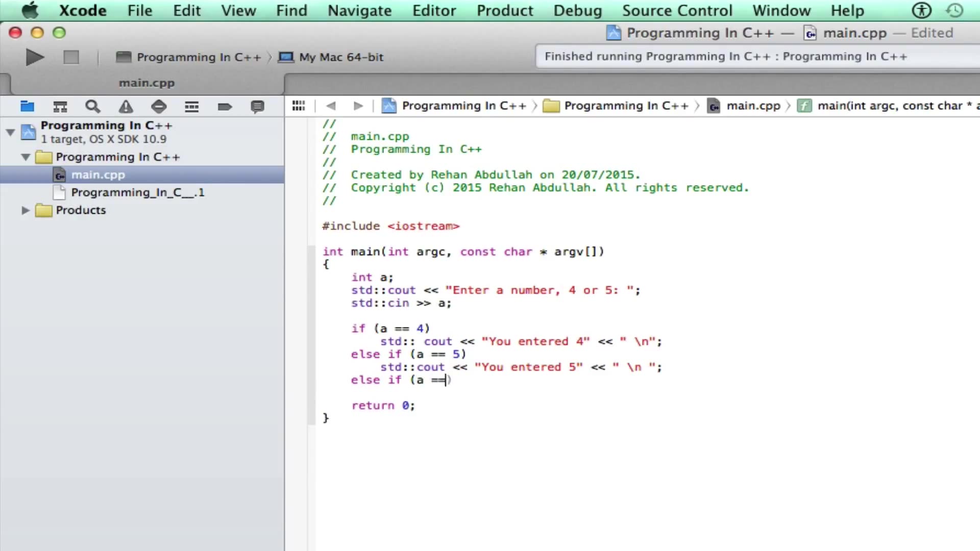
Task: Select the Project navigator folder icon
Action: tap(27, 106)
